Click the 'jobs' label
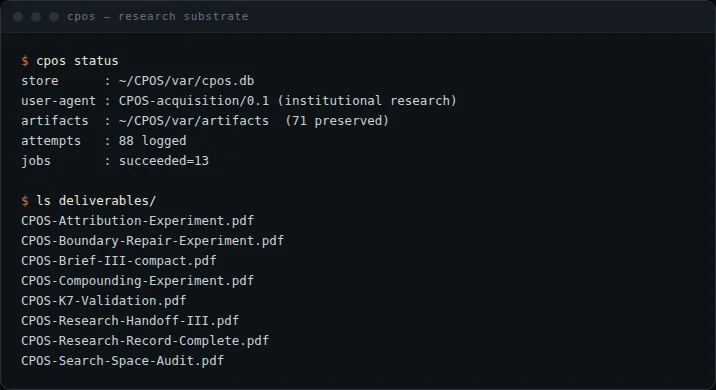 (36, 161)
